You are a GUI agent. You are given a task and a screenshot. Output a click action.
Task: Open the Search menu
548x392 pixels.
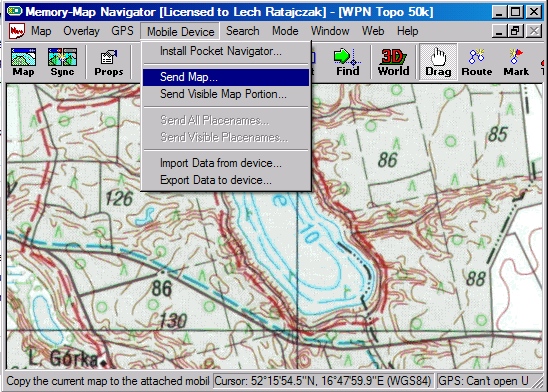243,31
